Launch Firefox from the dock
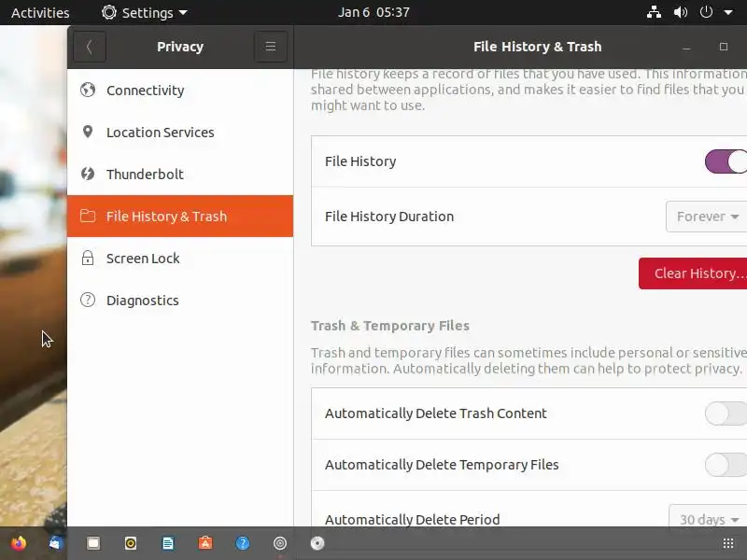 click(x=18, y=543)
